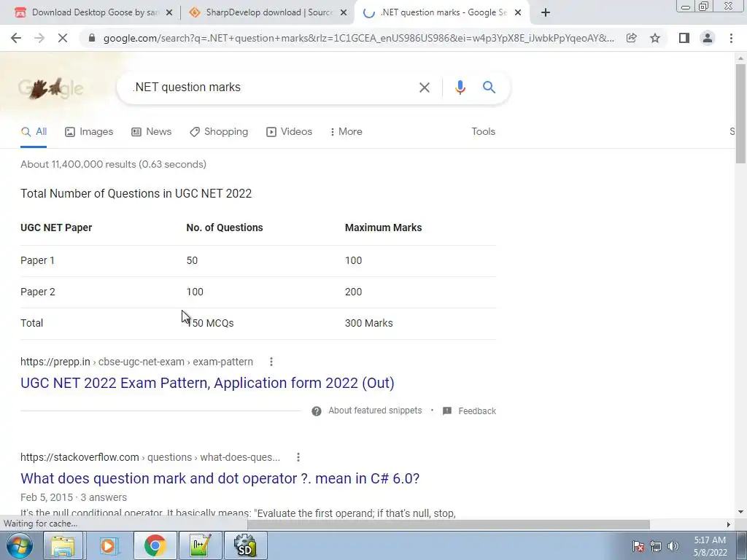This screenshot has width=747, height=560.
Task: Click the stackoverflow.com breadcrumb URL
Action: click(150, 457)
